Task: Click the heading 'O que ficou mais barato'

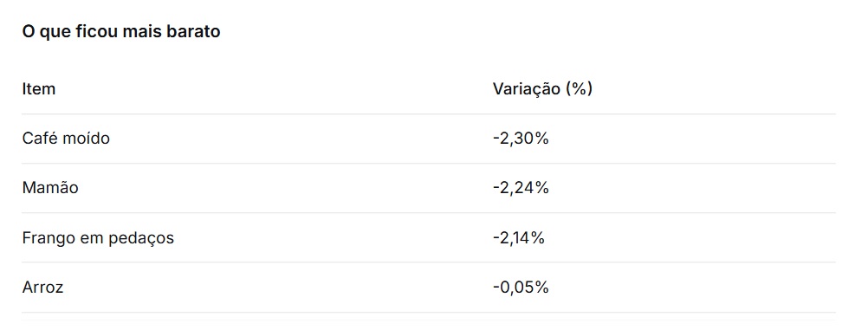Action: 121,31
